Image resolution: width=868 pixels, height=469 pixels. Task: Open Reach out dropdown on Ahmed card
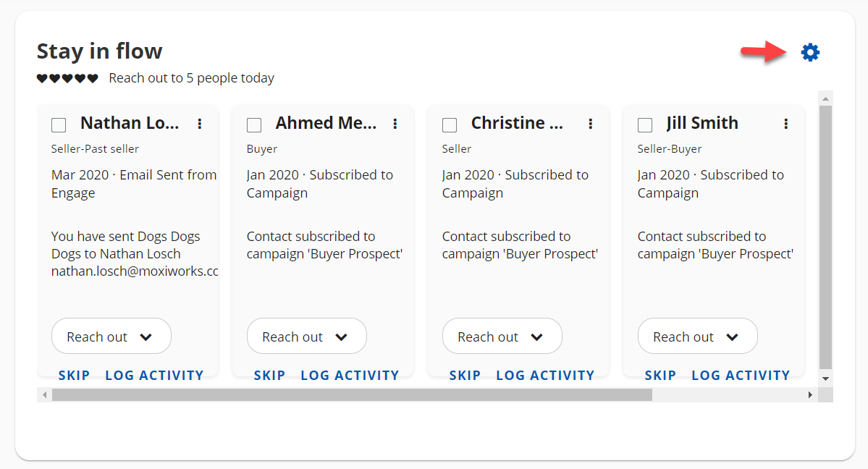click(307, 337)
